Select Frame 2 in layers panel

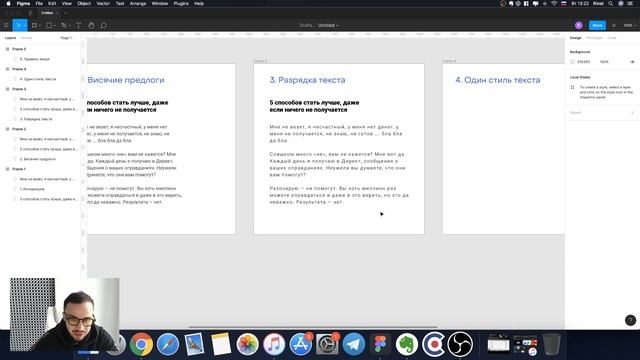pos(19,129)
